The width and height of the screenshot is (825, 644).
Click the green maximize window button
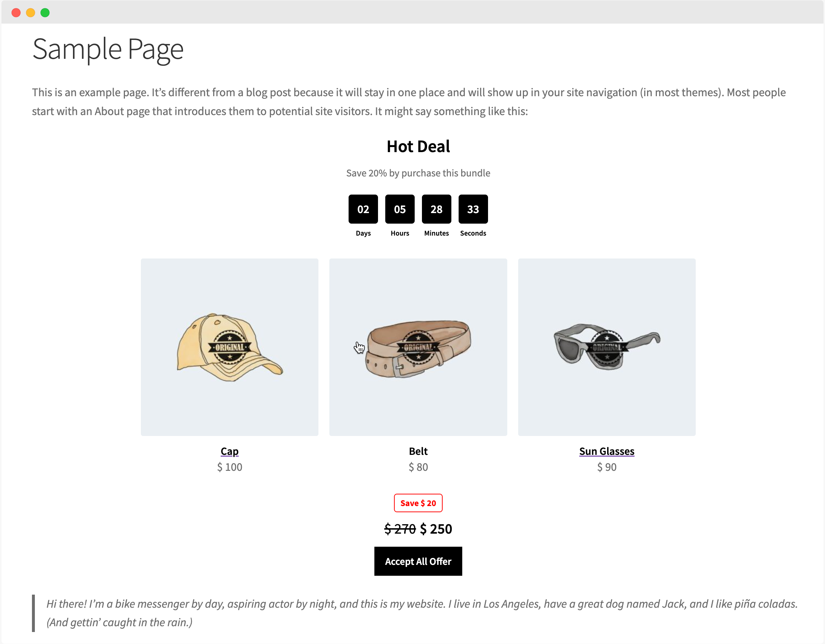tap(45, 13)
